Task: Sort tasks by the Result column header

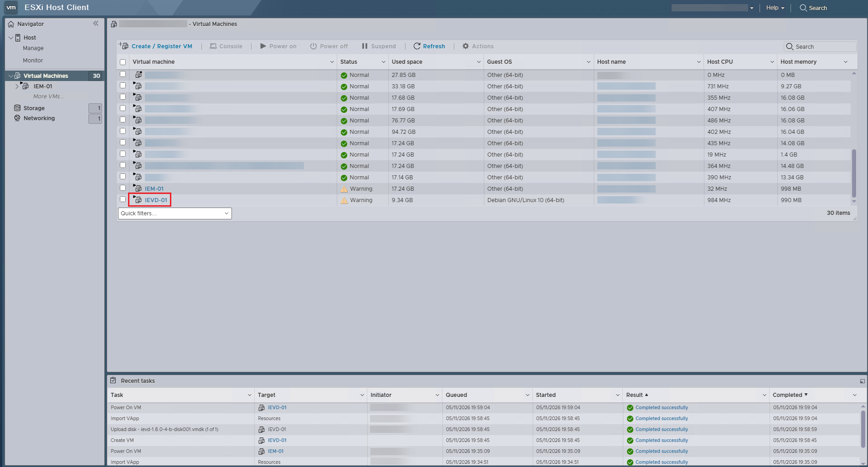Action: 634,395
